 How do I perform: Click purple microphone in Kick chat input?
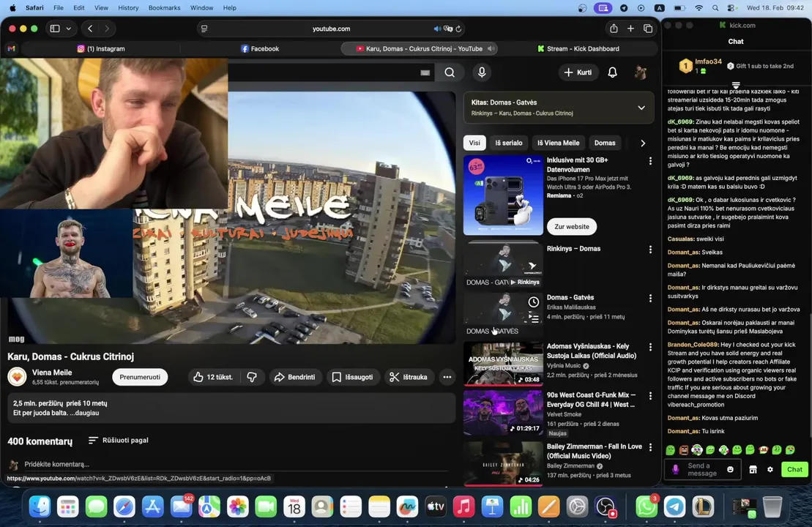pos(675,469)
